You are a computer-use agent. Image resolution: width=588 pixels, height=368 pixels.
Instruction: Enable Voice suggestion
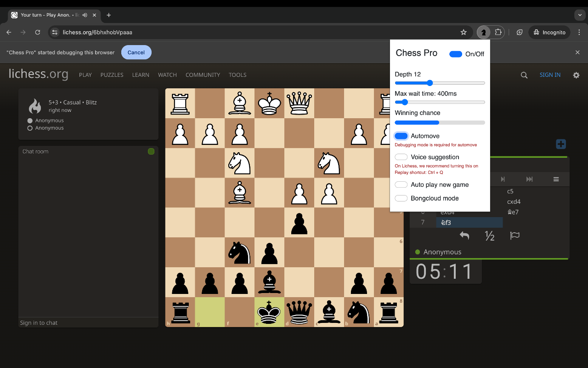[x=401, y=157]
